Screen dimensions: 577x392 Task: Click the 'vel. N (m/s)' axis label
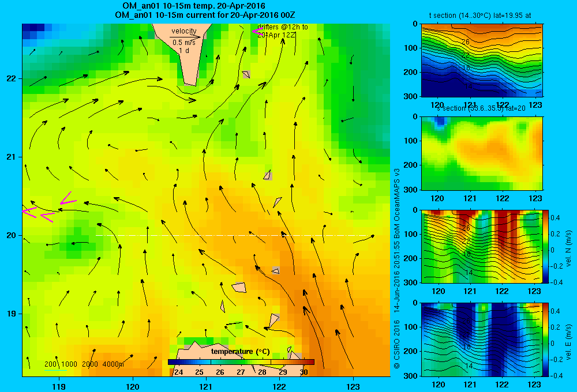(569, 248)
